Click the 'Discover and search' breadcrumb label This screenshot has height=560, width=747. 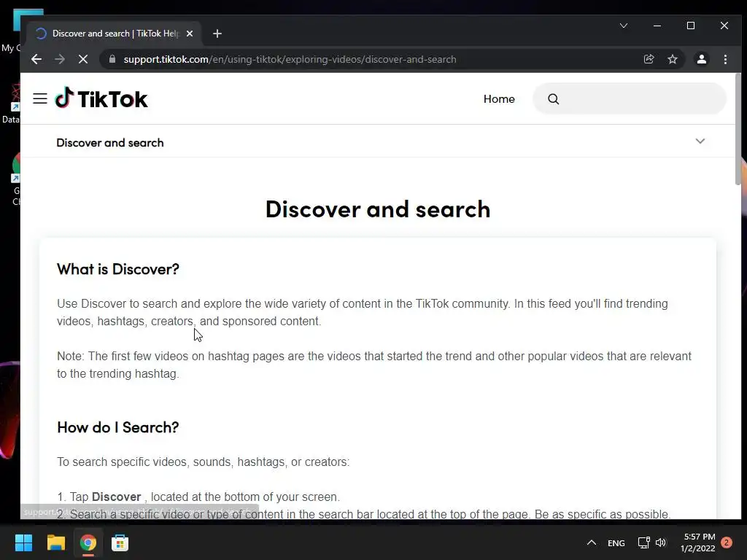(x=110, y=142)
